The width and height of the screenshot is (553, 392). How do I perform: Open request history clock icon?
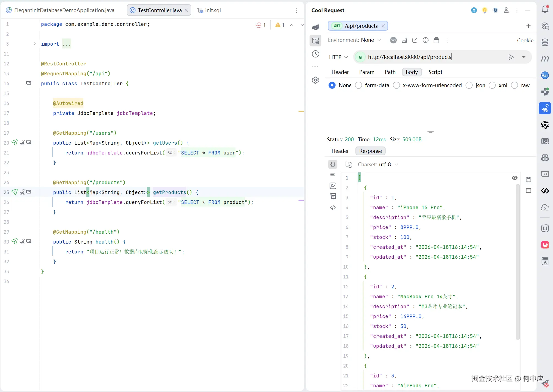tap(315, 54)
